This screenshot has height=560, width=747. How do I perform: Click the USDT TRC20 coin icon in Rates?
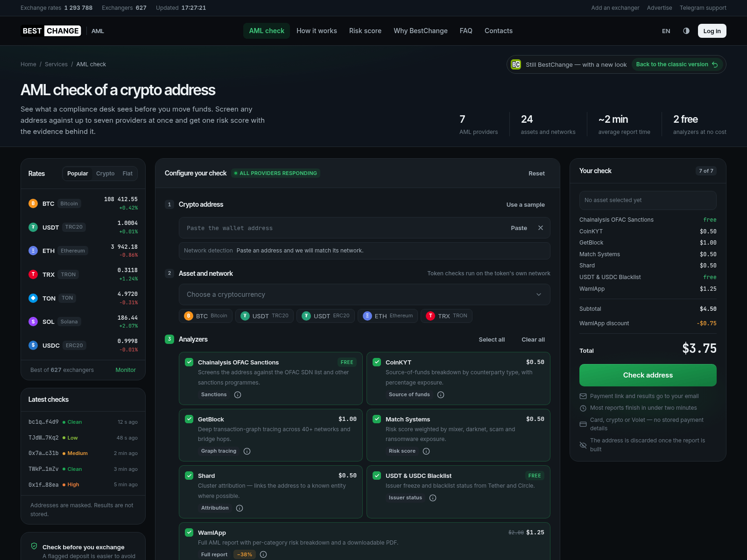[33, 227]
